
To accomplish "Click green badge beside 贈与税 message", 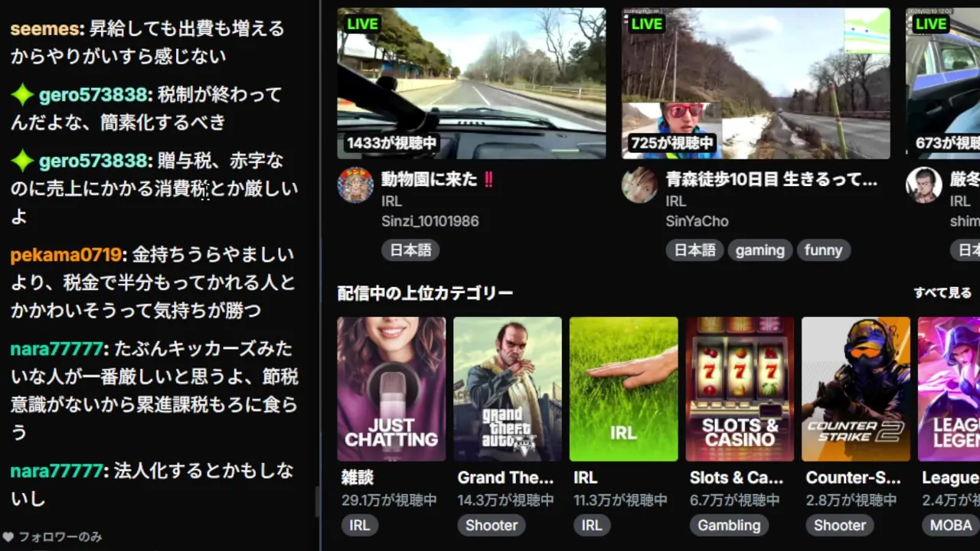I will click(x=22, y=161).
